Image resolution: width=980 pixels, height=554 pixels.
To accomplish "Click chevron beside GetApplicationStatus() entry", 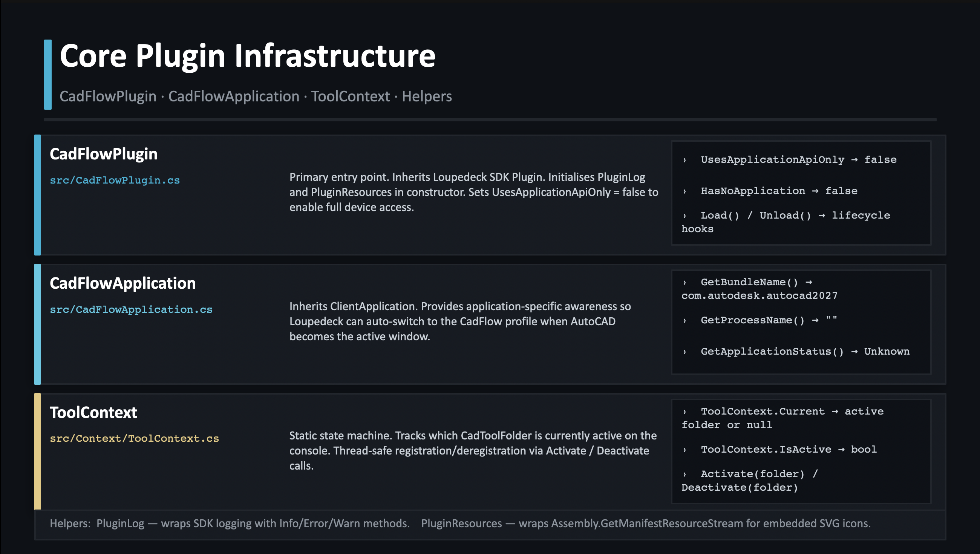I will (x=684, y=352).
